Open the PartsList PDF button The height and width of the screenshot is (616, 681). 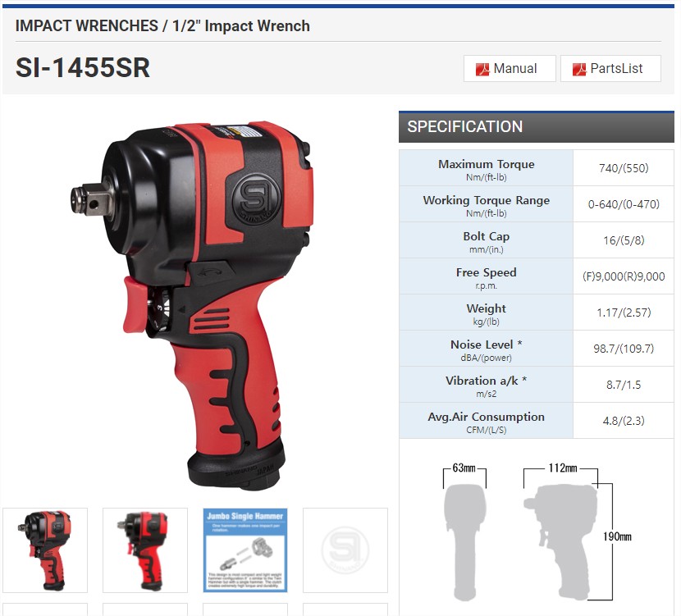pyautogui.click(x=610, y=69)
